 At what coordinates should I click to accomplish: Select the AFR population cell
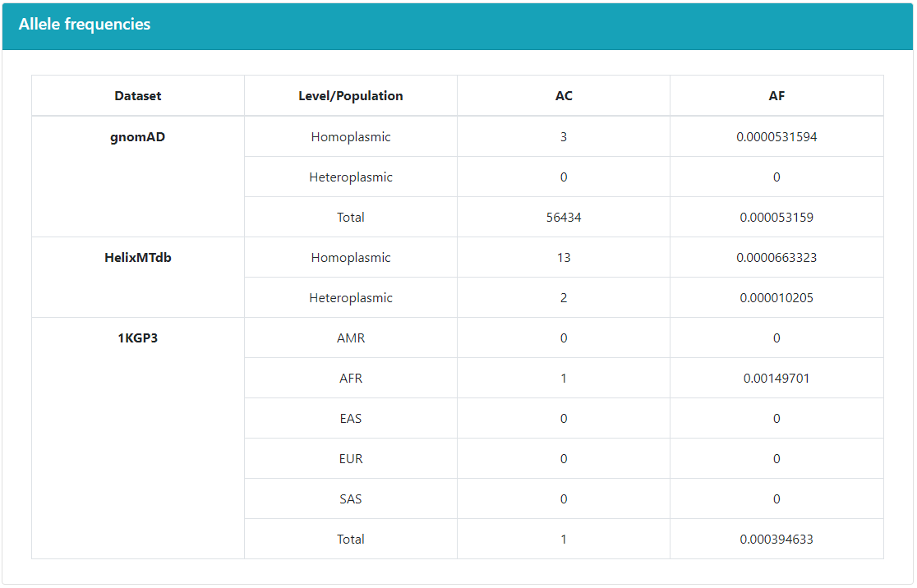[350, 379]
